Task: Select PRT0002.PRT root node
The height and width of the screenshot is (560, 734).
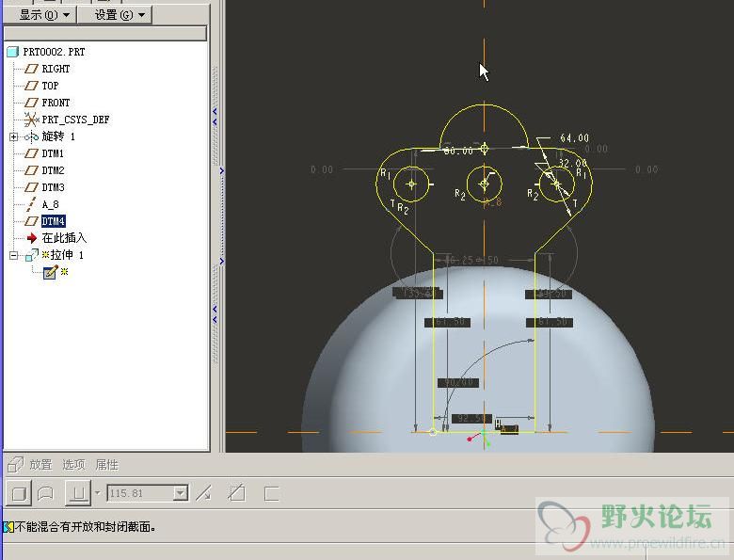Action: 54,52
